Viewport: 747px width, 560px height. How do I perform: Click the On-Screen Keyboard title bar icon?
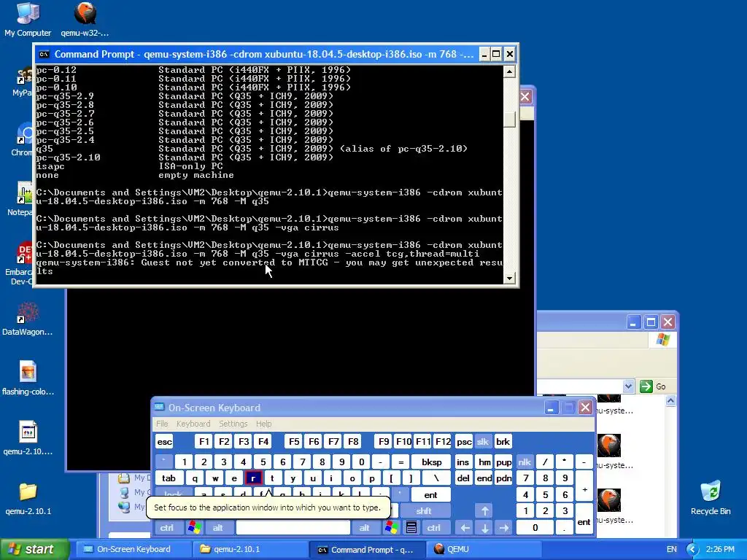click(160, 408)
